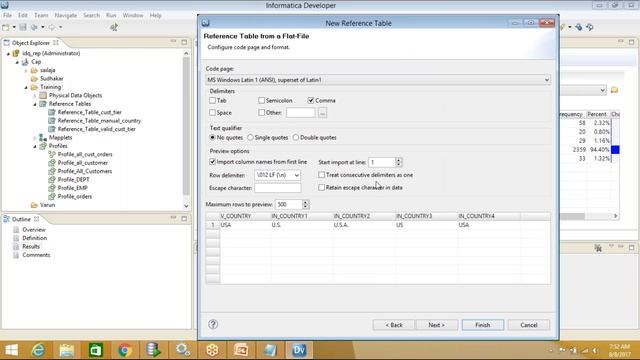Click the background results horizontal scrollbar
Viewport: 640px width, 360px height.
tap(573, 216)
